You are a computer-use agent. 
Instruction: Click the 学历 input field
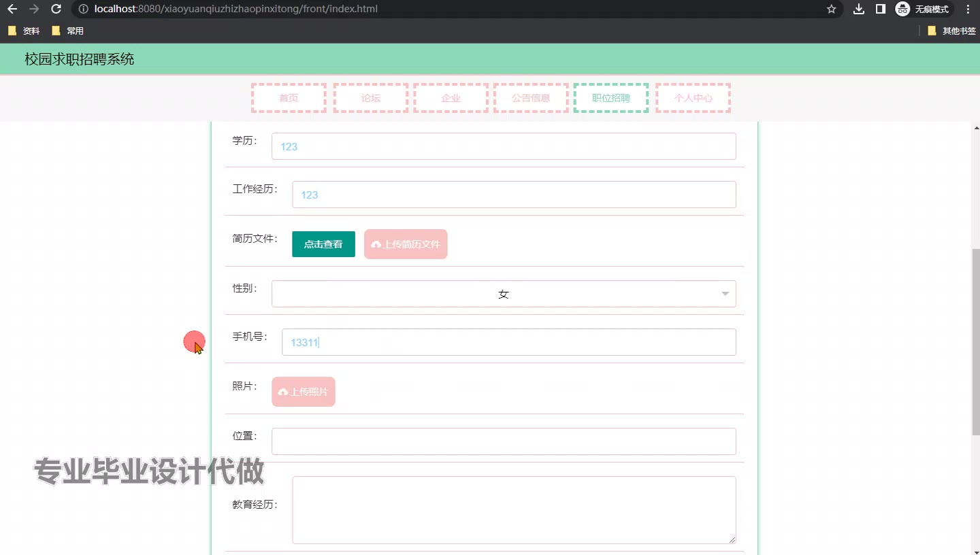[x=504, y=146]
